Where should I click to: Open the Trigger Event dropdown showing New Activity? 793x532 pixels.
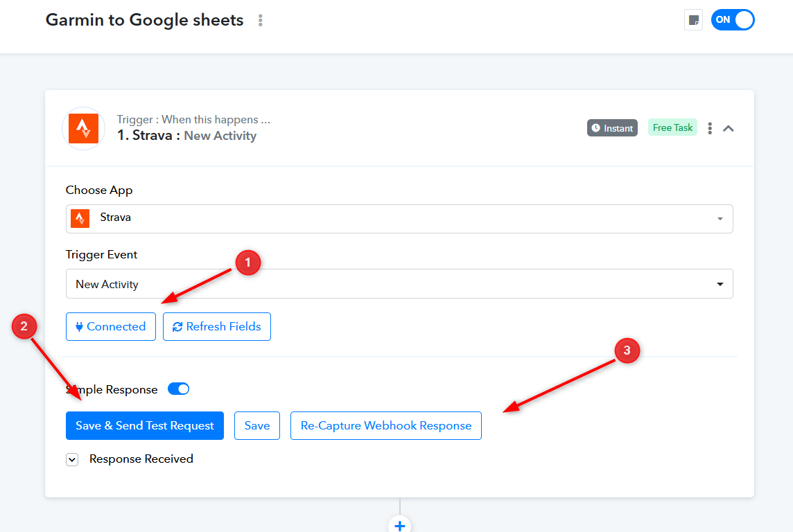pyautogui.click(x=399, y=284)
